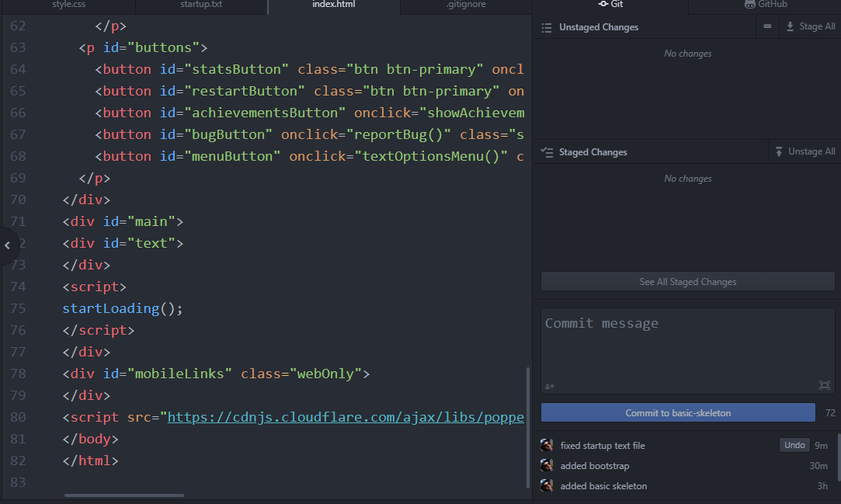Click avatar of added bootstrap commit

click(x=547, y=465)
